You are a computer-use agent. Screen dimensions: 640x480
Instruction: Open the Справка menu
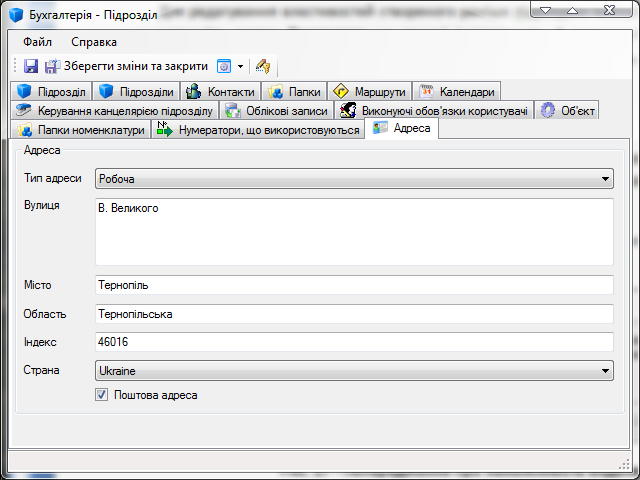pyautogui.click(x=94, y=42)
